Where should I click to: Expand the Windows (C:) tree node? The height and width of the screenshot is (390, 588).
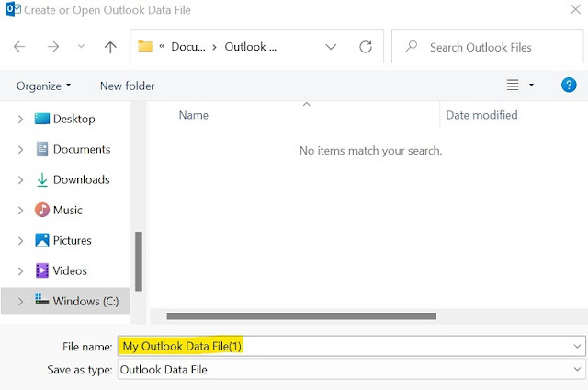[20, 302]
